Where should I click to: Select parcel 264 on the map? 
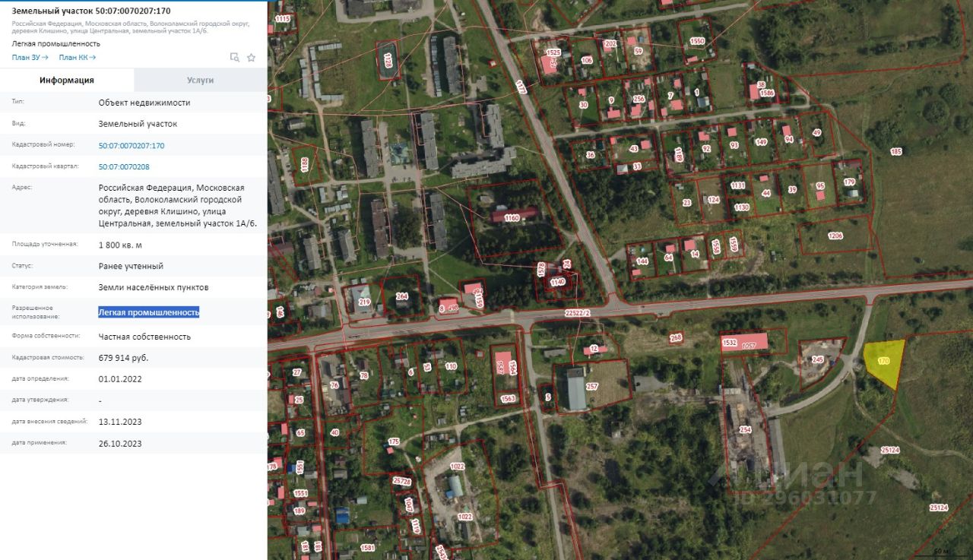coord(402,296)
